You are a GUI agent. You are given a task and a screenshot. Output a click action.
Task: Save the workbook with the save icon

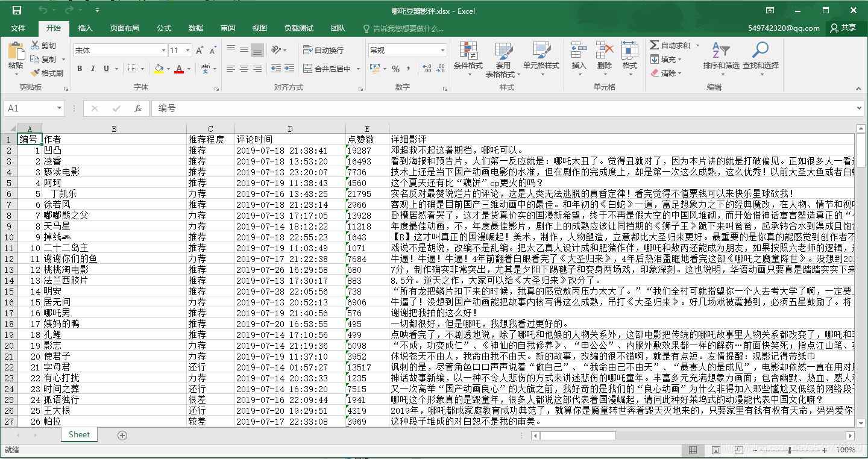tap(16, 10)
